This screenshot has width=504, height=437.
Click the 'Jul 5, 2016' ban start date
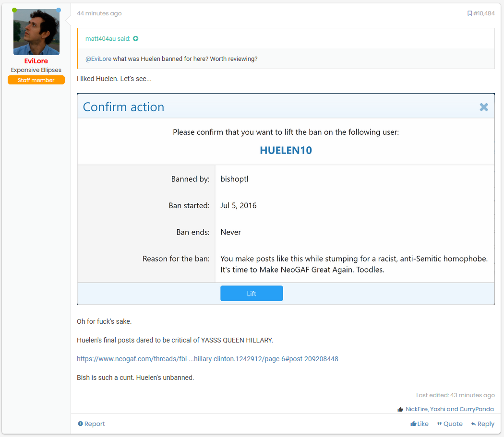point(239,206)
